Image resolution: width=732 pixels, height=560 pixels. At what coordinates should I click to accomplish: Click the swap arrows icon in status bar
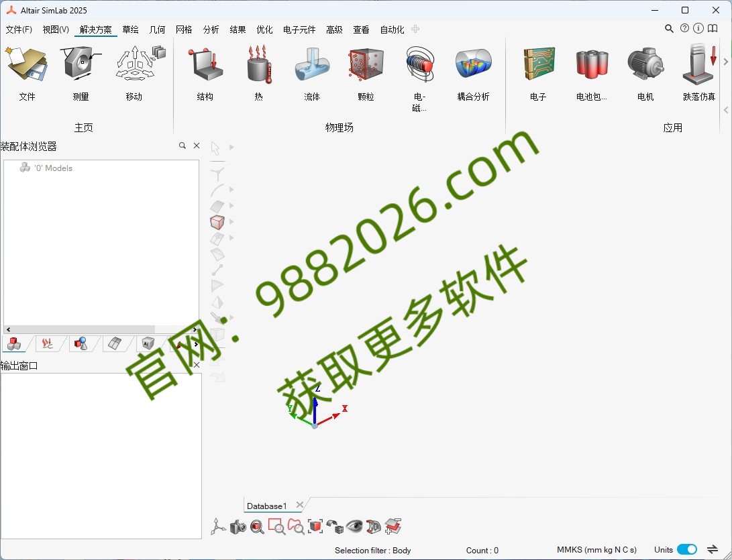pyautogui.click(x=713, y=549)
